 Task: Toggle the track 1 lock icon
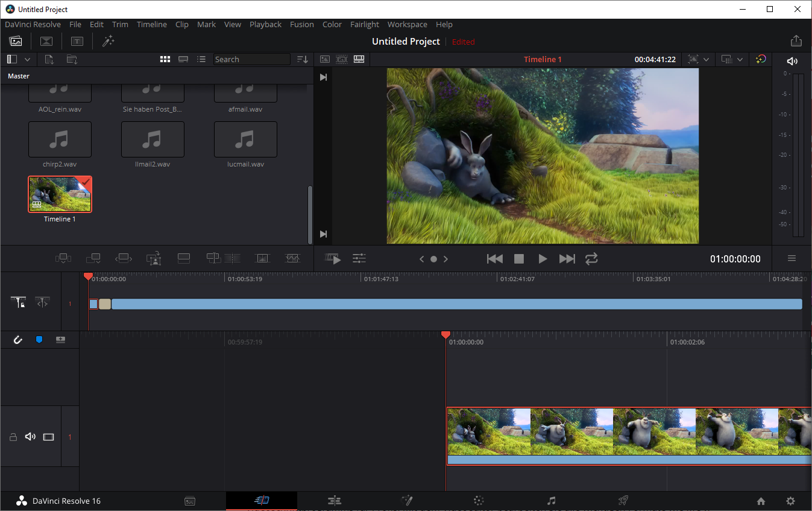pos(13,437)
